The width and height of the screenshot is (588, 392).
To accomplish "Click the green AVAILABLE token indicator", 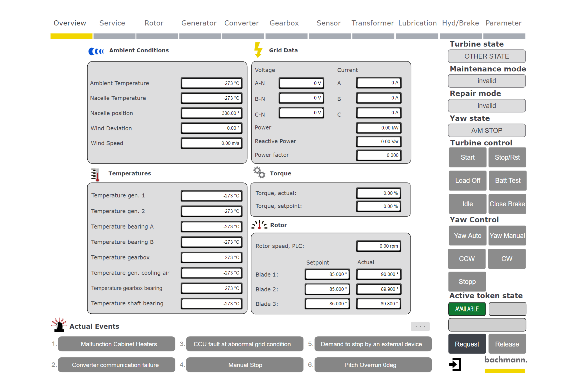I will click(467, 309).
